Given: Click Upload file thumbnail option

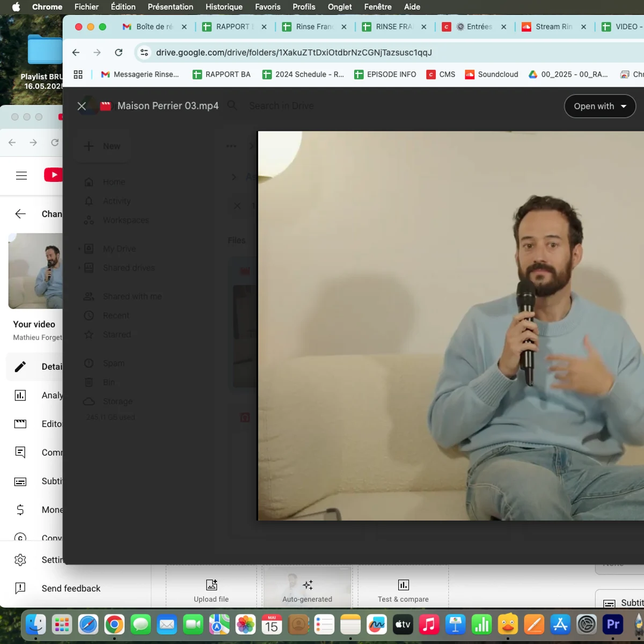Looking at the screenshot, I should 211,590.
